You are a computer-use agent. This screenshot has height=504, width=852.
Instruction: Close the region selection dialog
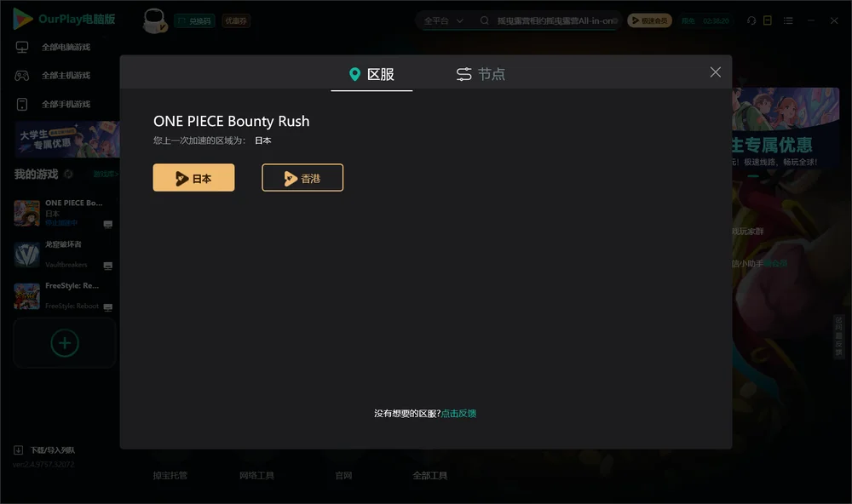pos(715,72)
